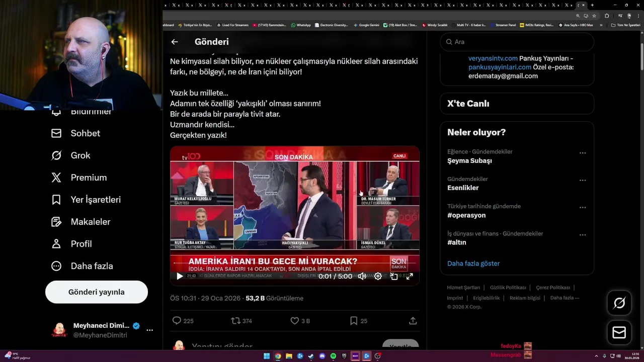The image size is (644, 362).
Task: Focus the Ara search field
Action: (517, 42)
